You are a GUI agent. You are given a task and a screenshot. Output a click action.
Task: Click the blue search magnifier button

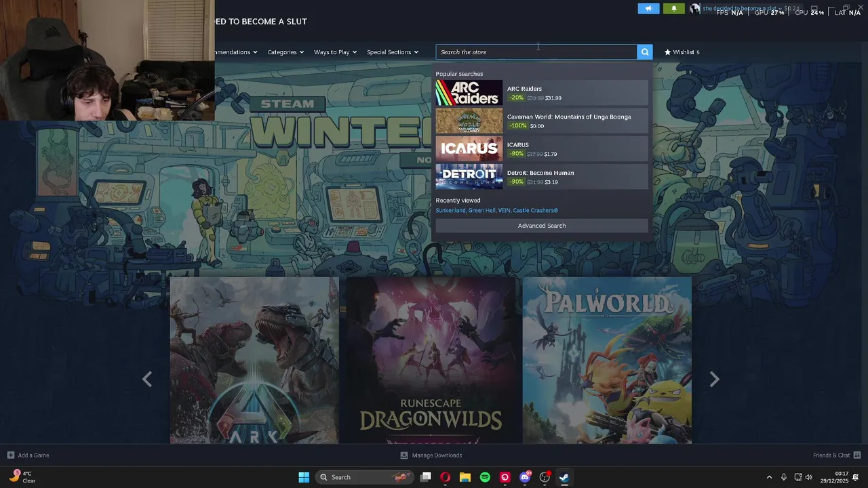[645, 52]
